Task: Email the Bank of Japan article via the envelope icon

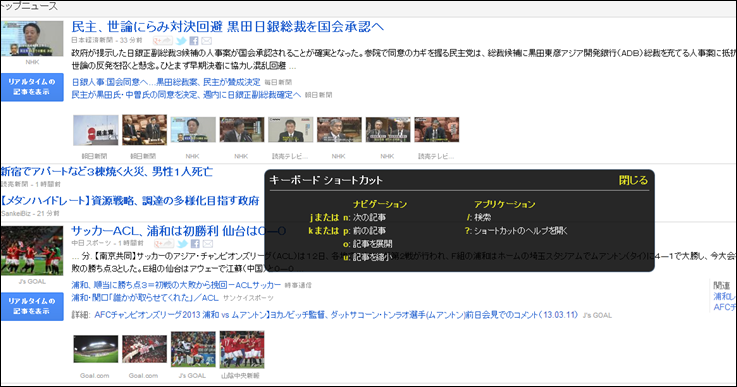Action: [207, 41]
